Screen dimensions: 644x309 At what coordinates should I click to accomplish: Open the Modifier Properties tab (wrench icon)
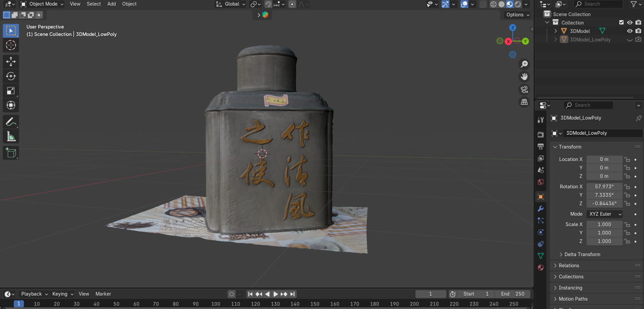[x=541, y=209]
